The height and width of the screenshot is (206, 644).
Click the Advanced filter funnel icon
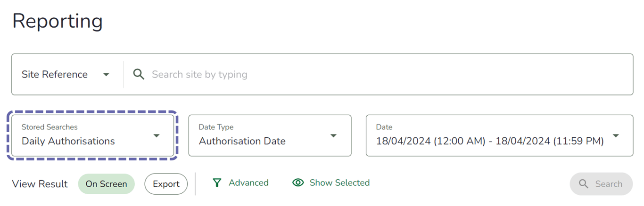click(217, 183)
